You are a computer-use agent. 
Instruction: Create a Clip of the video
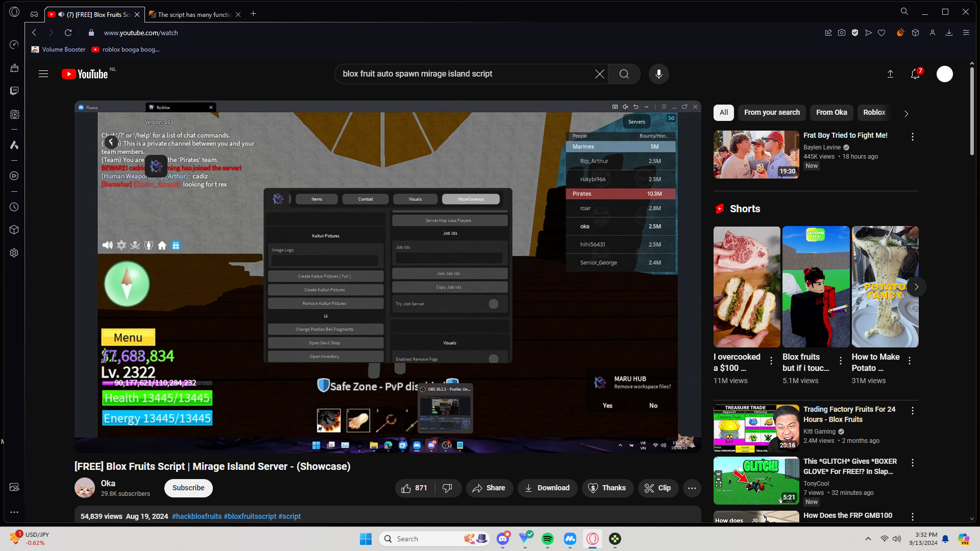[x=658, y=488]
